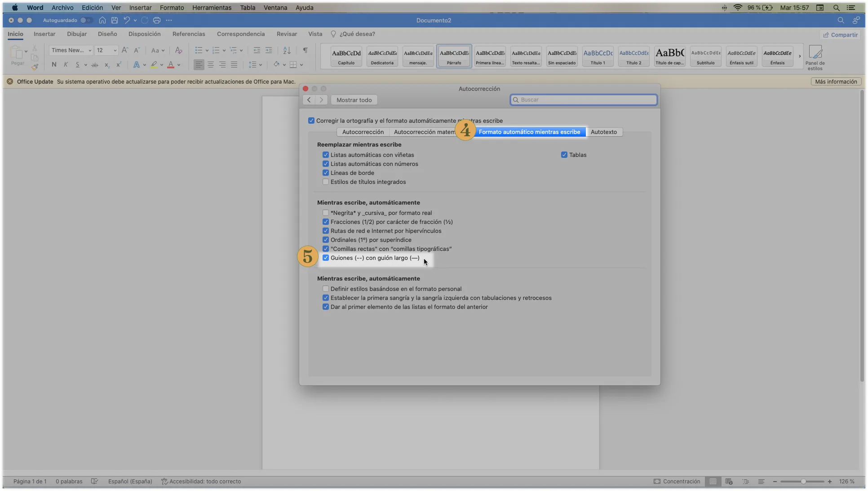Open undo history dropdown arrow
This screenshot has height=491, width=868.
click(x=135, y=20)
